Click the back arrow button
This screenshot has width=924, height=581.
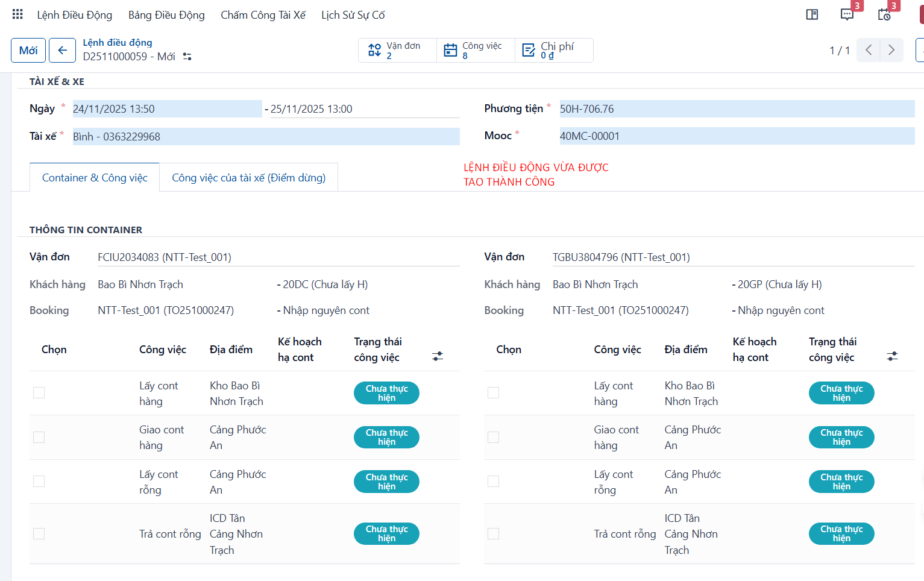62,50
